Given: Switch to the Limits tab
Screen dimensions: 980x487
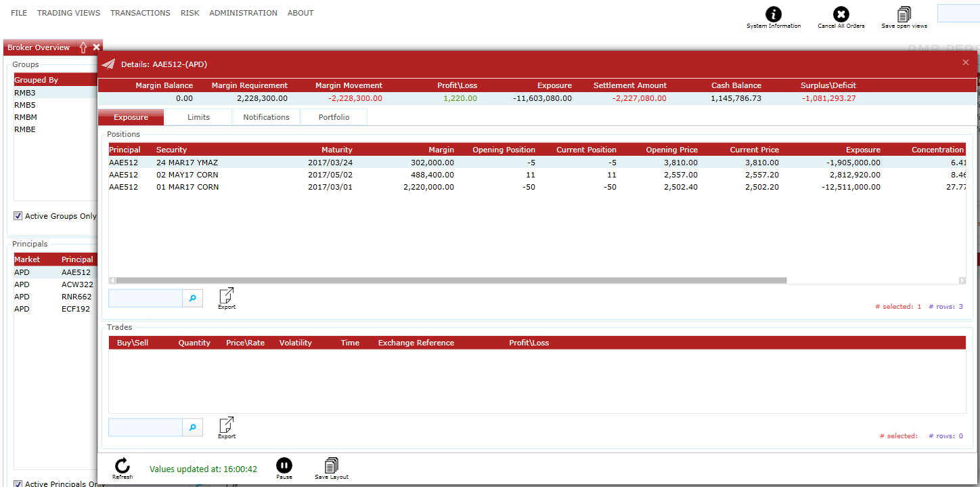Looking at the screenshot, I should point(198,117).
